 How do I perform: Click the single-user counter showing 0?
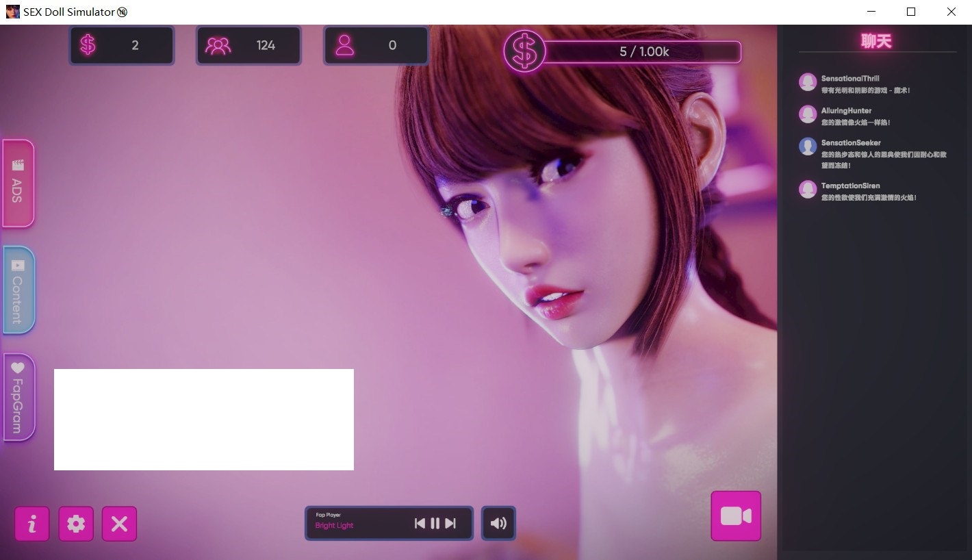click(x=376, y=45)
